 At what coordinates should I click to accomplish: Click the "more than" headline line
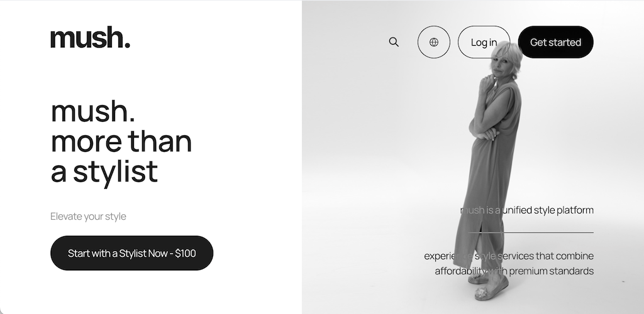121,141
